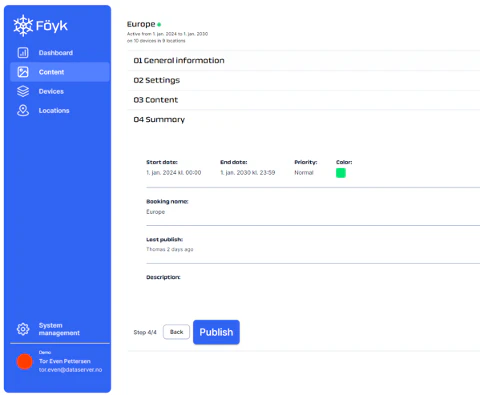Click the Description label
Screen dimensions: 480x396
click(x=163, y=277)
